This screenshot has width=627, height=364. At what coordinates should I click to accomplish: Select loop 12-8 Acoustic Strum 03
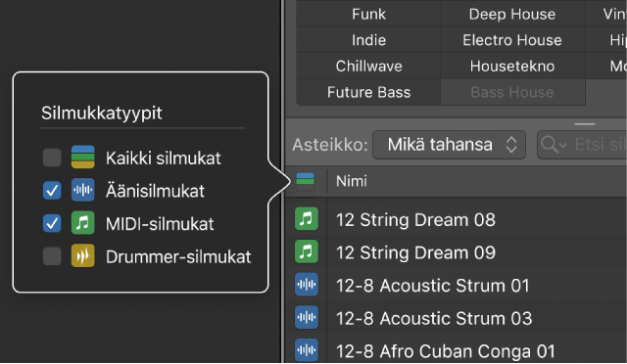(x=434, y=318)
